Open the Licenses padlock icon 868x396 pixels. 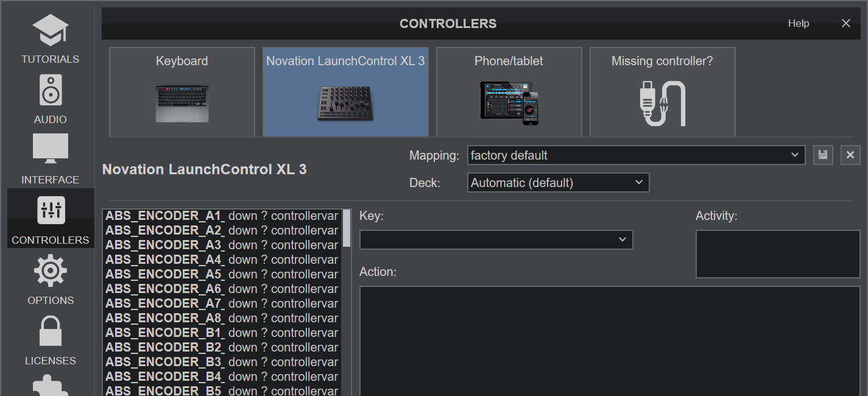pyautogui.click(x=50, y=331)
